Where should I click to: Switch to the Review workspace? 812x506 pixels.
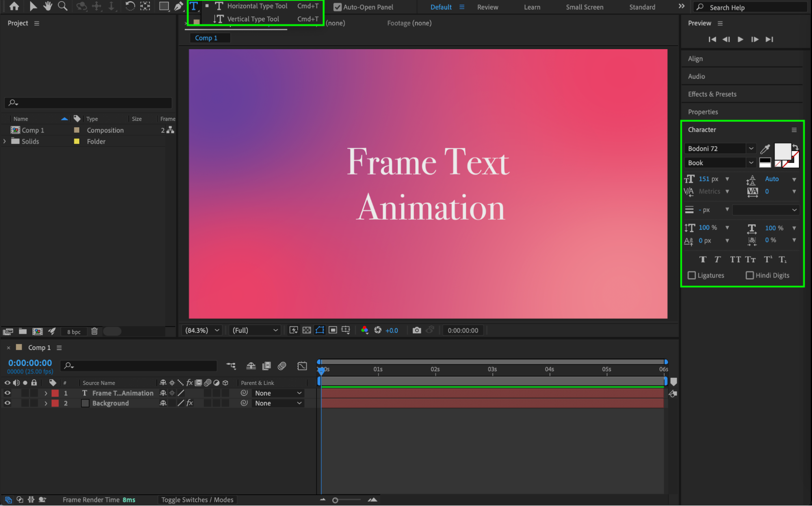487,7
